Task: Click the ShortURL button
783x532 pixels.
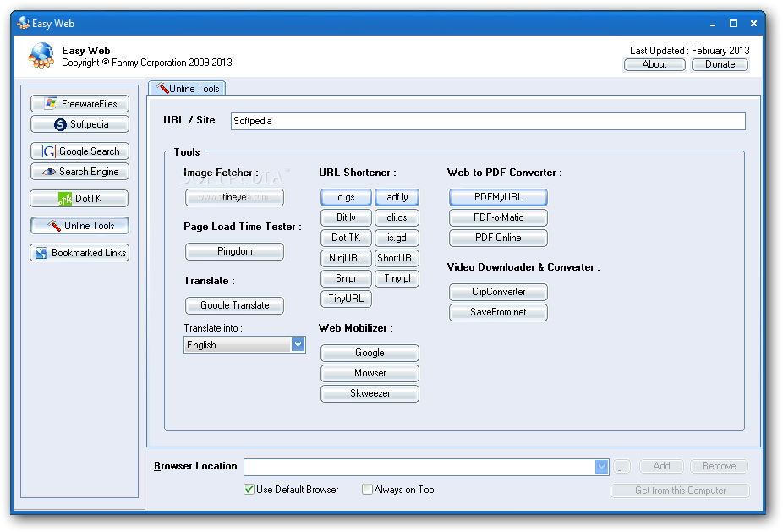Action: pos(397,258)
